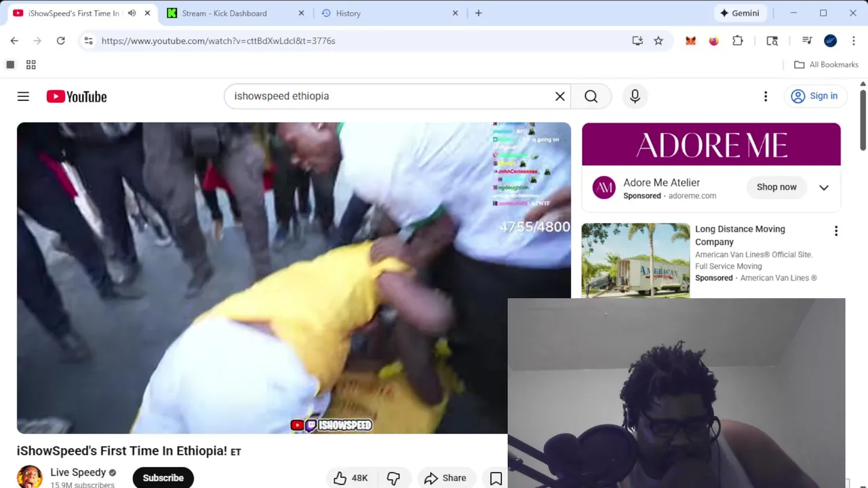Subscribe to Live Speedy channel

(x=163, y=478)
